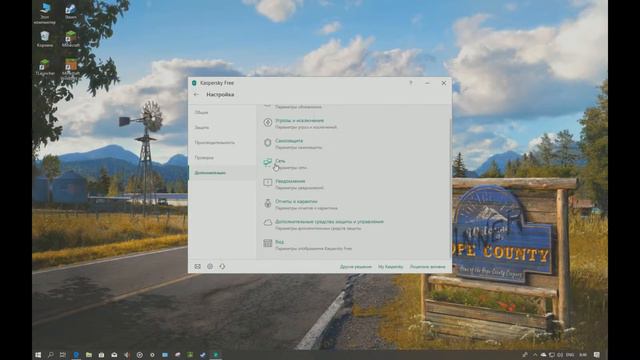The image size is (640, 360).
Task: Click the Угрозы и исключения icon
Action: point(268,122)
